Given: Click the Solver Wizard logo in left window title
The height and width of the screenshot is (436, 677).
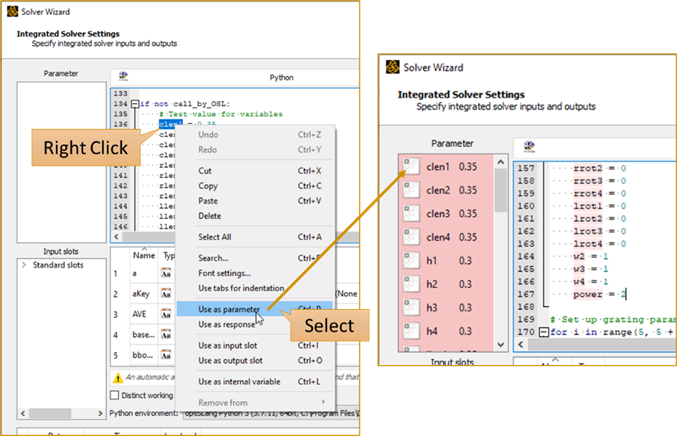Looking at the screenshot, I should click(13, 11).
